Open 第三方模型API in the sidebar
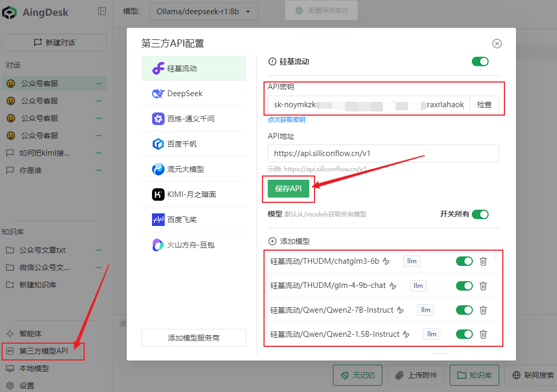 pos(43,351)
